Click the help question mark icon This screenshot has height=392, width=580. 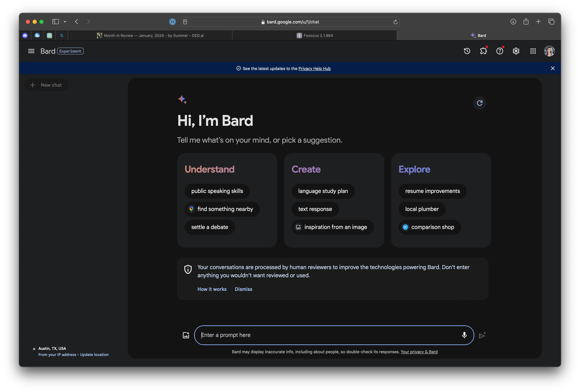pos(500,51)
